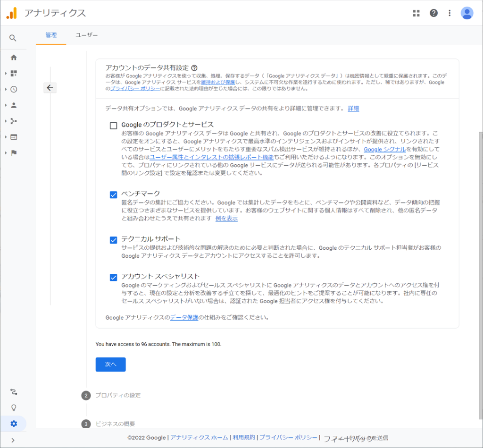Open the behavior page icon
Viewport: 483px width, 448px height.
click(x=14, y=137)
